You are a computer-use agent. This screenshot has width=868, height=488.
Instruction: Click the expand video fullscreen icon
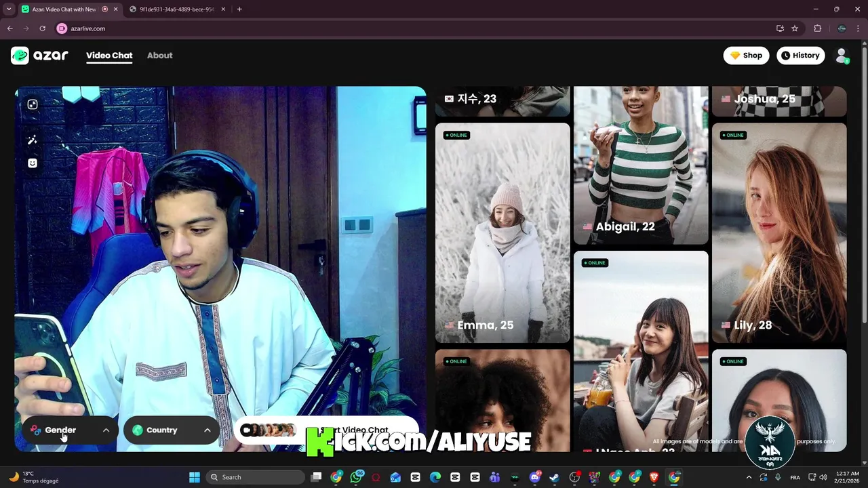33,104
